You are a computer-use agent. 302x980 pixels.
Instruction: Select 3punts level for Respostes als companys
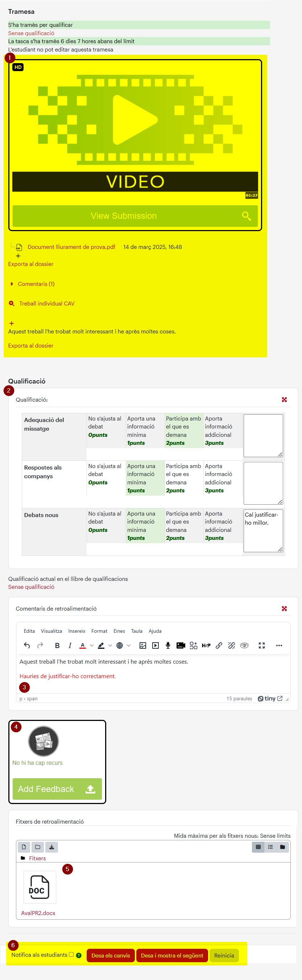pos(223,478)
